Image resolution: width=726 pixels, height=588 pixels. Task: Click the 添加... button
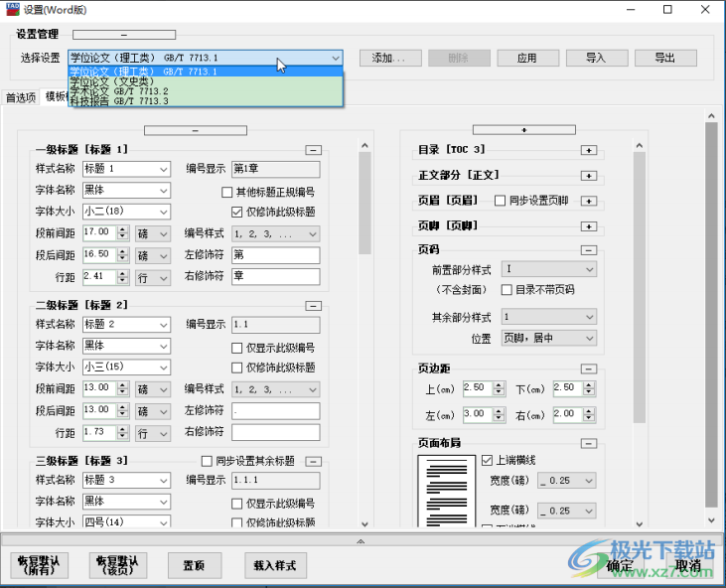(x=390, y=59)
